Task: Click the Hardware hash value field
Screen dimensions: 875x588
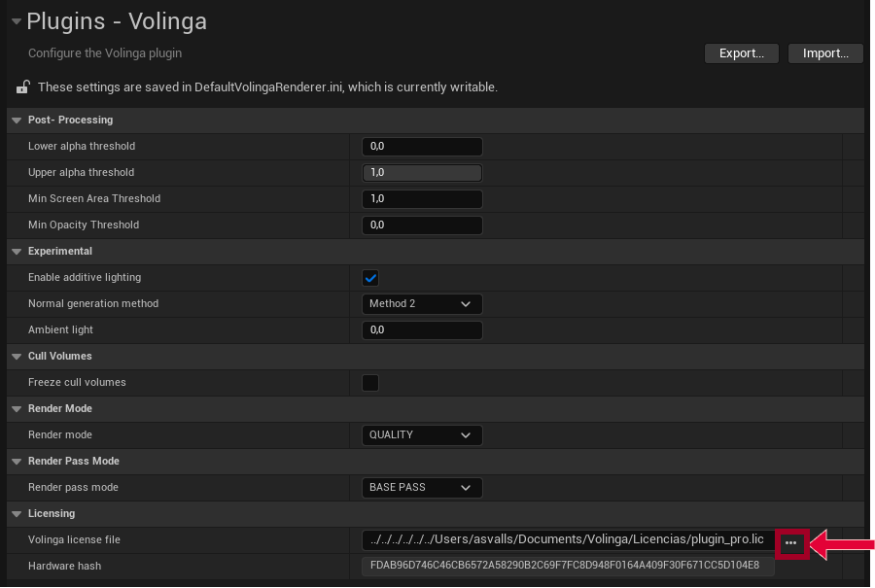Action: click(568, 567)
